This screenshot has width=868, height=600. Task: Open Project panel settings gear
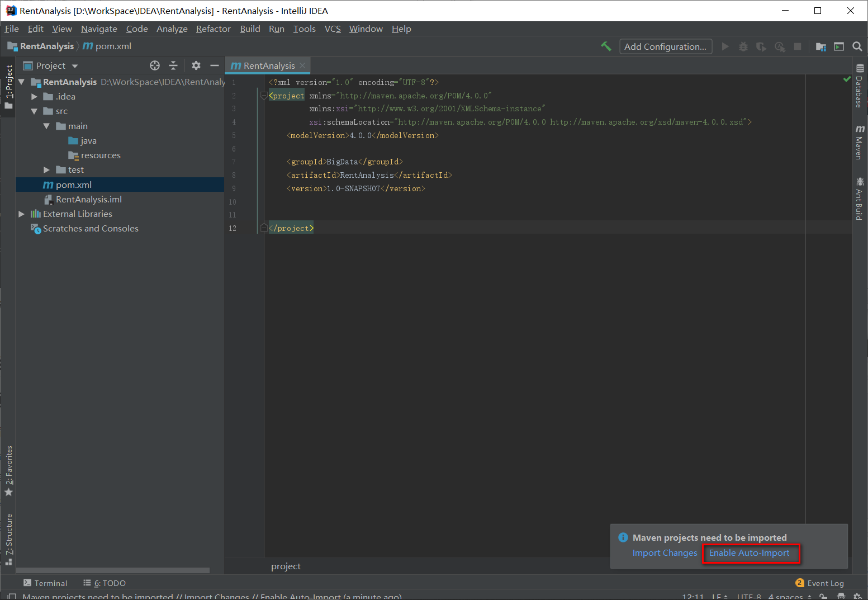click(196, 65)
